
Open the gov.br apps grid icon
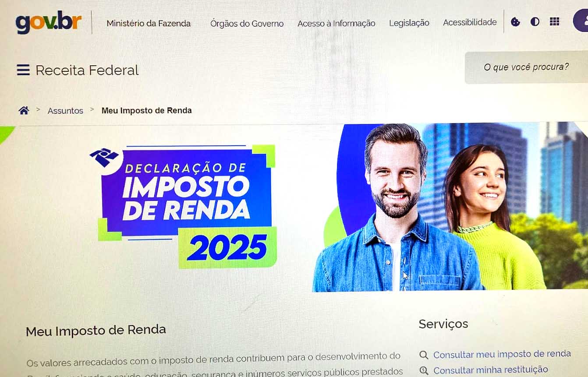555,21
